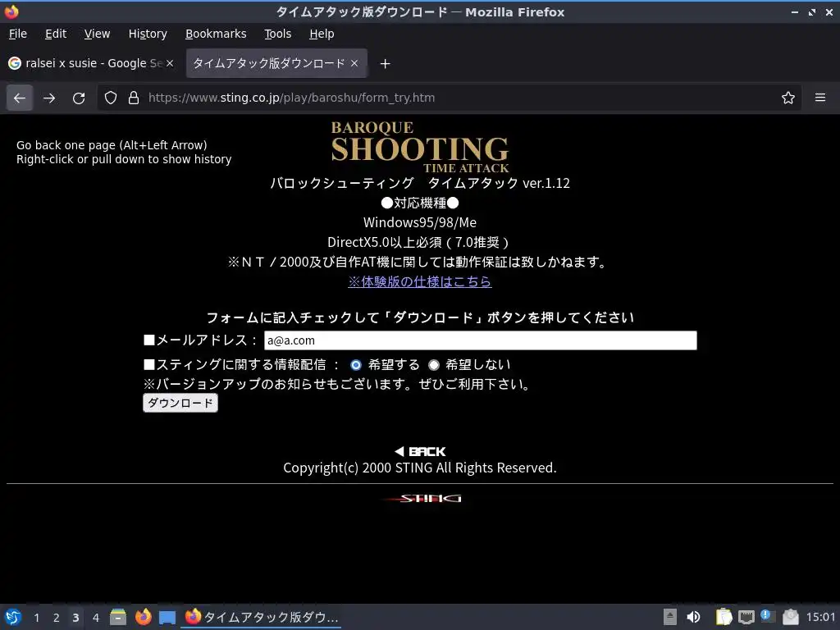Reload the current page
Screen dimensions: 840x630
79,98
